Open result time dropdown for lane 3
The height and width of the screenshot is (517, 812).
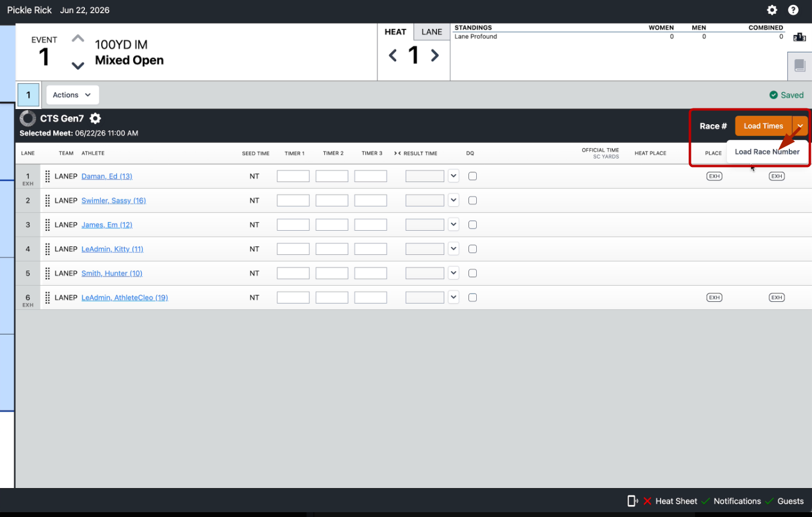click(454, 225)
